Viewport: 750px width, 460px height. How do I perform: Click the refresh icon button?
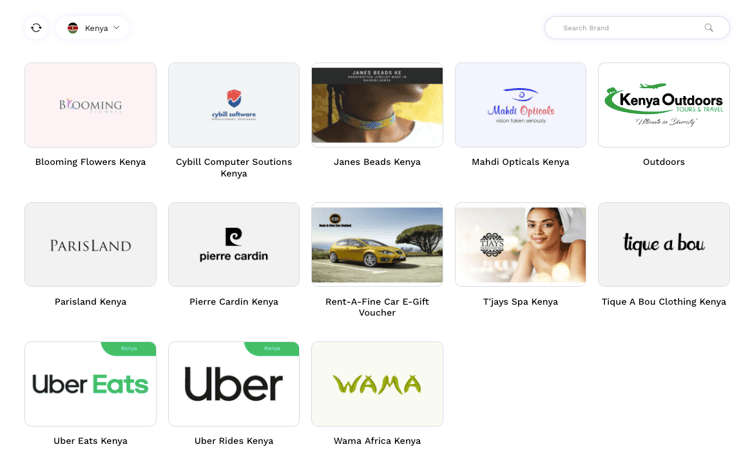36,28
